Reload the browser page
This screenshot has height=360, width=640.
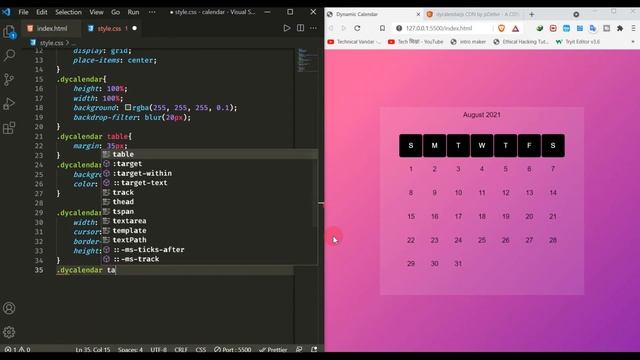pyautogui.click(x=357, y=28)
